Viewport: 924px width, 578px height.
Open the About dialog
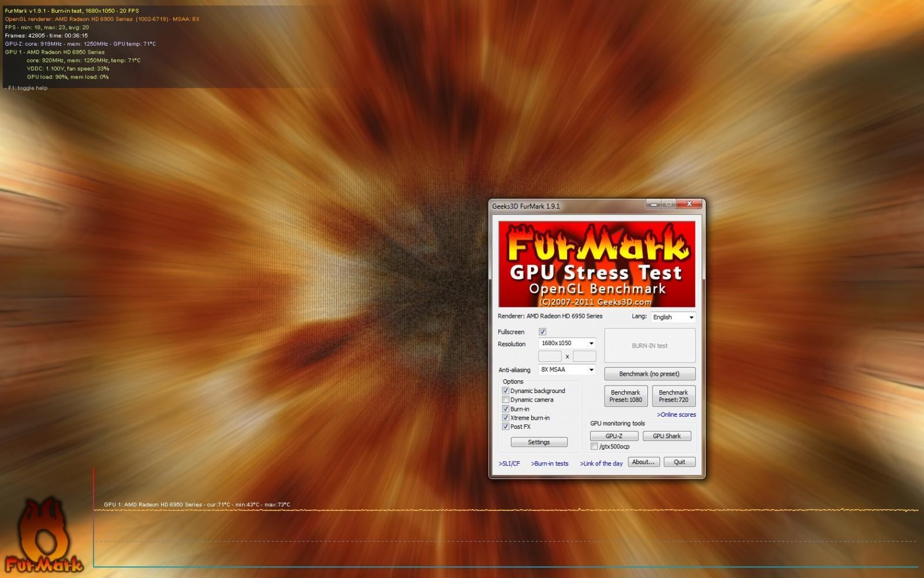[643, 462]
